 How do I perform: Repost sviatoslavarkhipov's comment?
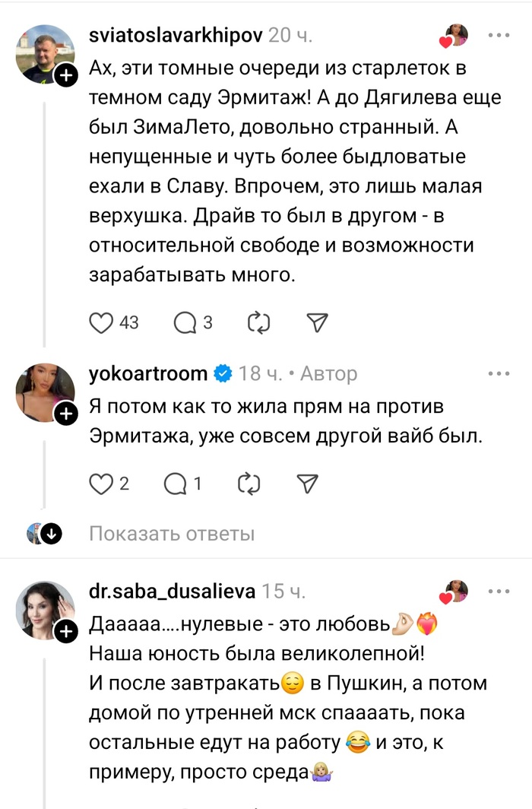point(259,322)
